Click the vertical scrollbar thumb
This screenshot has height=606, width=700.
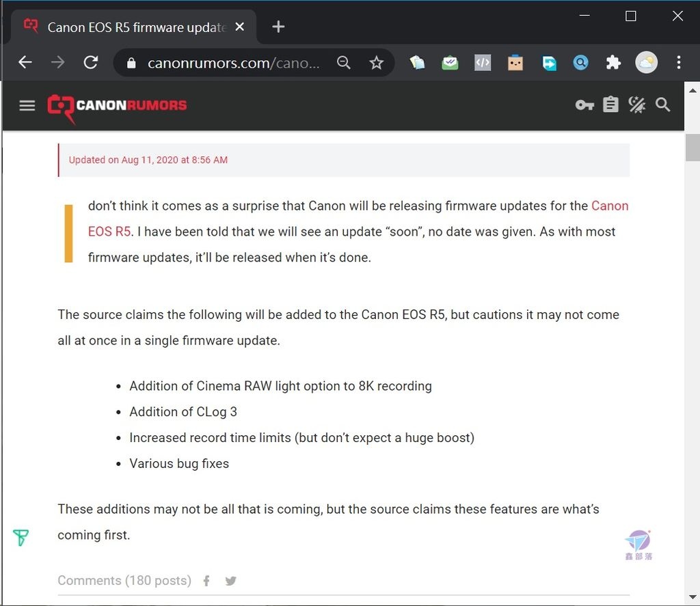tap(692, 148)
